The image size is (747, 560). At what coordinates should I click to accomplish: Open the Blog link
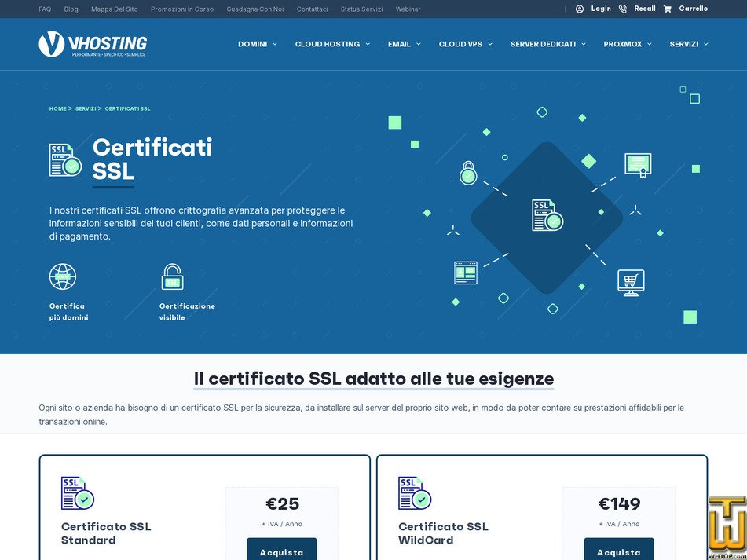click(x=71, y=9)
